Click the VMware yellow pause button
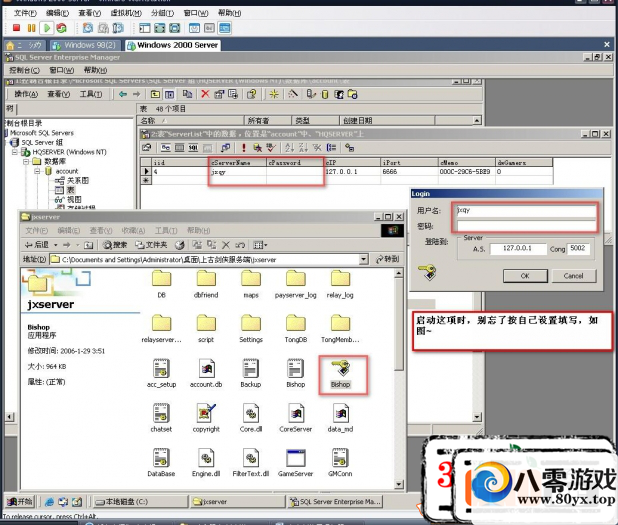The image size is (618, 525). (x=32, y=28)
